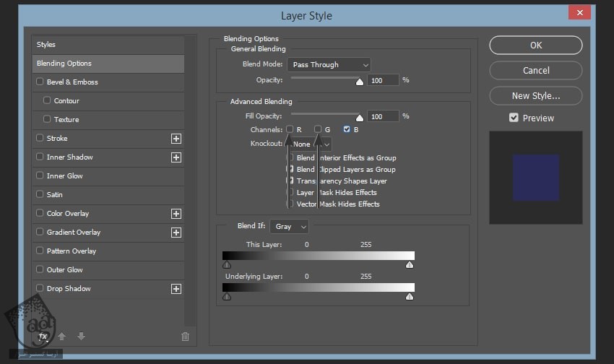614x364 pixels.
Task: Uncheck the B channel checkbox
Action: pyautogui.click(x=347, y=129)
